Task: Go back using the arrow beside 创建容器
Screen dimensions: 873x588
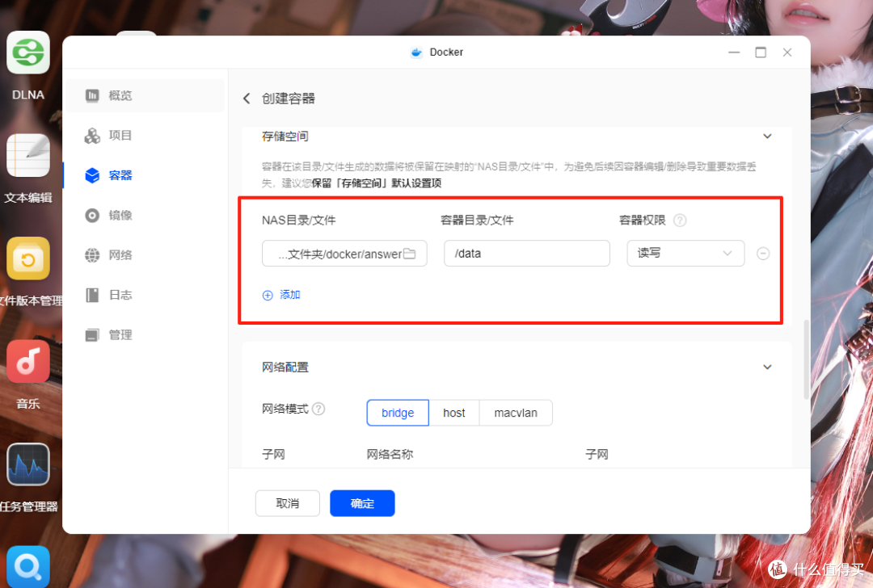Action: click(x=247, y=99)
